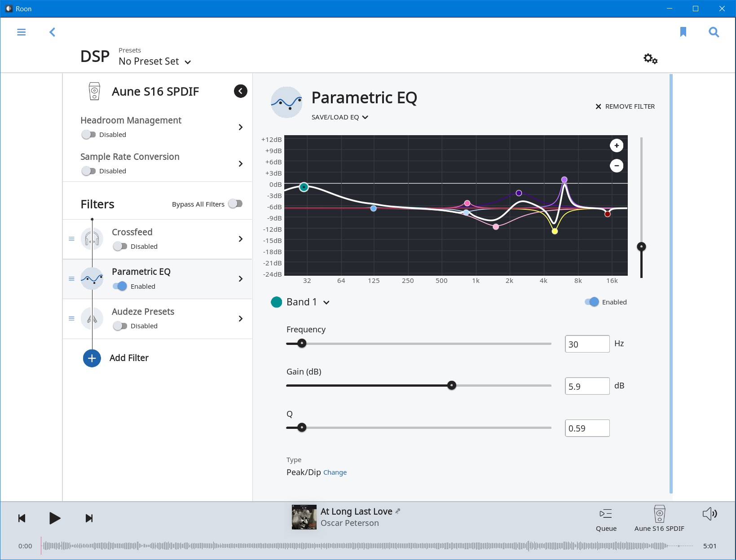Expand Audeze Presets settings chevron
Viewport: 736px width, 560px height.
pyautogui.click(x=241, y=319)
